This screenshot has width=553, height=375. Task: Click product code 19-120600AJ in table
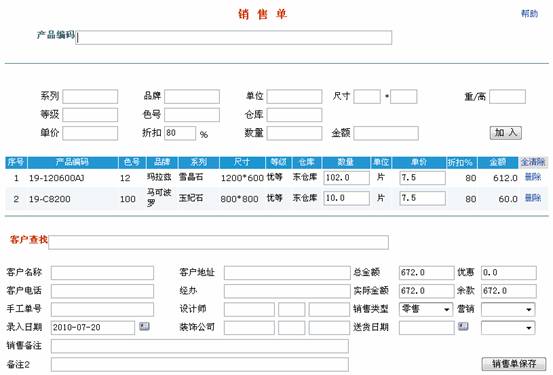click(56, 178)
